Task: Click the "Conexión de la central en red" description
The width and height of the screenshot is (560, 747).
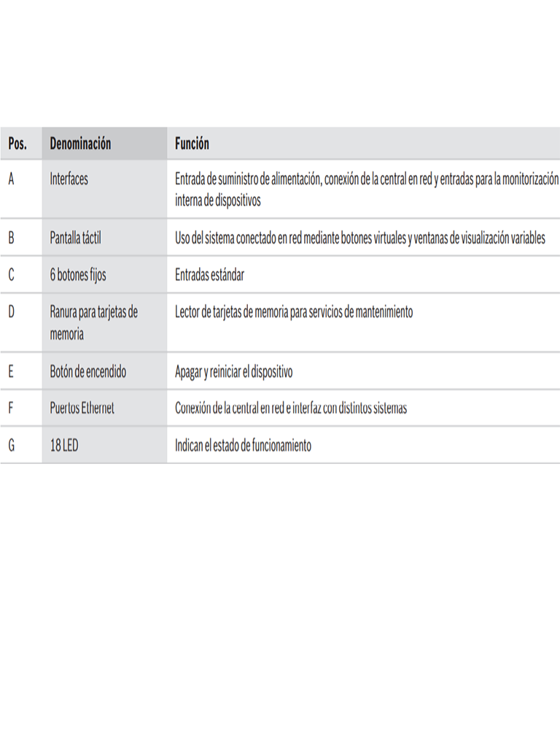Action: tap(290, 408)
